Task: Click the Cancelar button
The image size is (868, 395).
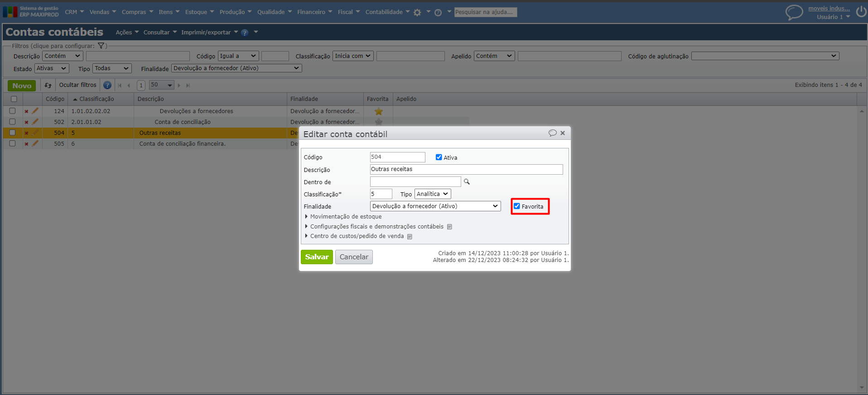Action: [354, 257]
